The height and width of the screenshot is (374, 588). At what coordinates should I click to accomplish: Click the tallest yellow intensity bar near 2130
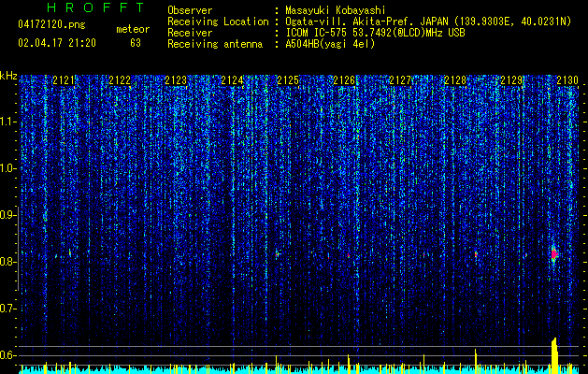click(554, 355)
